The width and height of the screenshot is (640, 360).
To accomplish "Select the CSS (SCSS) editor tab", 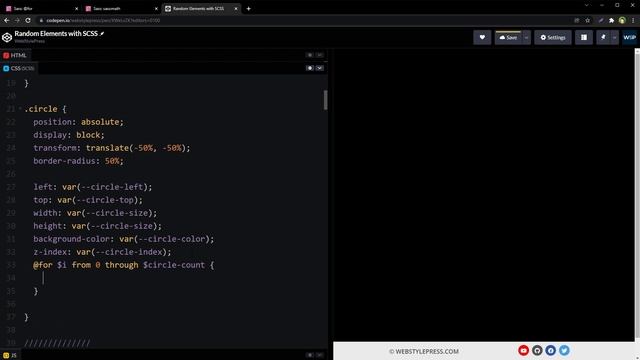I will [19, 68].
